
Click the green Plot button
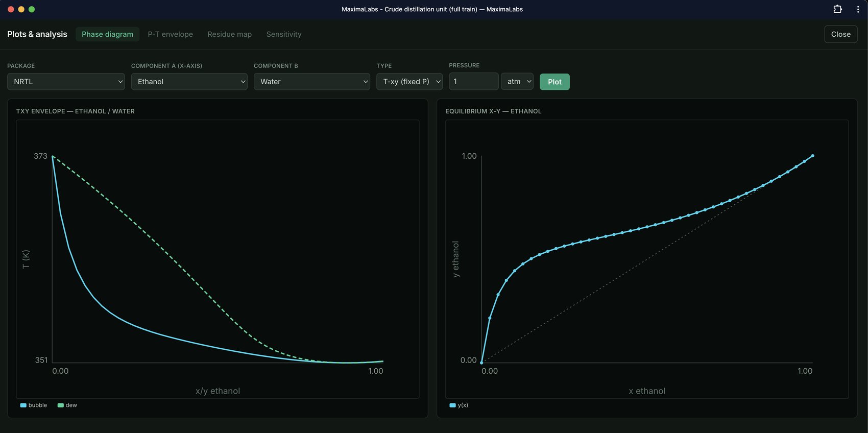point(554,82)
